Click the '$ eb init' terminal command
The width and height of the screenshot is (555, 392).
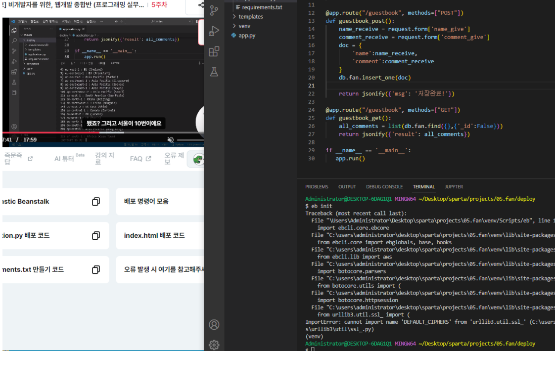point(319,206)
